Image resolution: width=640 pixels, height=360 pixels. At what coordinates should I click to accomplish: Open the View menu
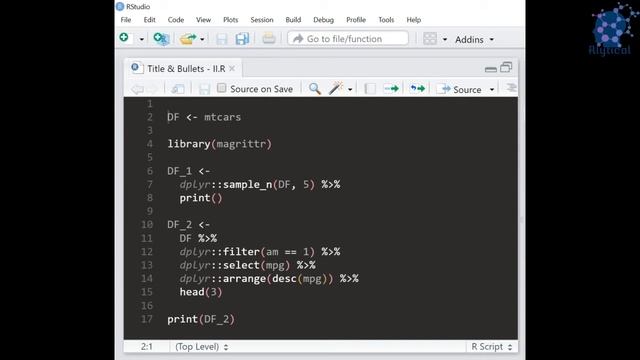tap(203, 20)
